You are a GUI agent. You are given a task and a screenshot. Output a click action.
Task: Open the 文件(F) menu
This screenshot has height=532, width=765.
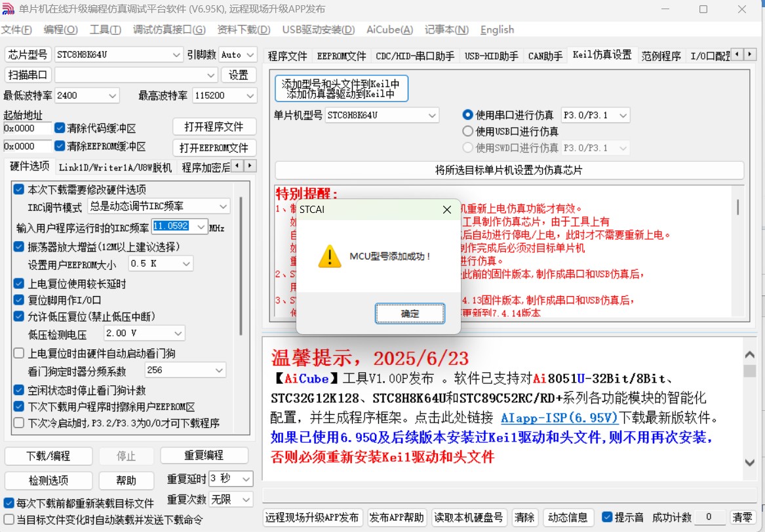(16, 29)
